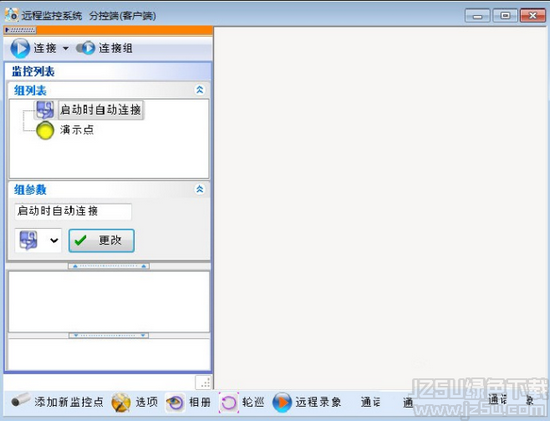Click the 连接组 toolbar button
Image resolution: width=550 pixels, height=421 pixels.
tap(104, 48)
